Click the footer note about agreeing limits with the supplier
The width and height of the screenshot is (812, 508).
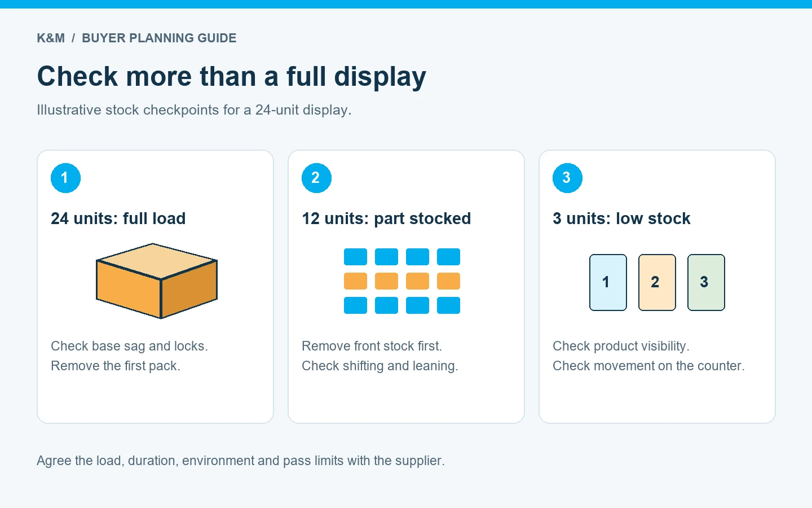[x=241, y=461]
